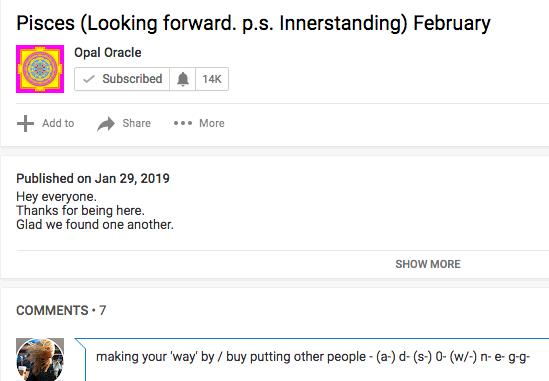This screenshot has width=549, height=381.
Task: Click the 14K subscriber count
Action: click(x=212, y=79)
